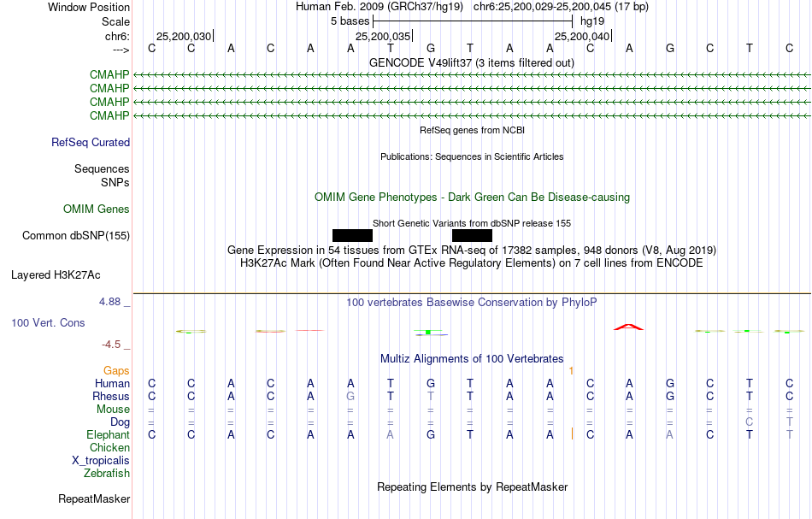Select the Human alignment row label
The height and width of the screenshot is (519, 812).
point(112,383)
